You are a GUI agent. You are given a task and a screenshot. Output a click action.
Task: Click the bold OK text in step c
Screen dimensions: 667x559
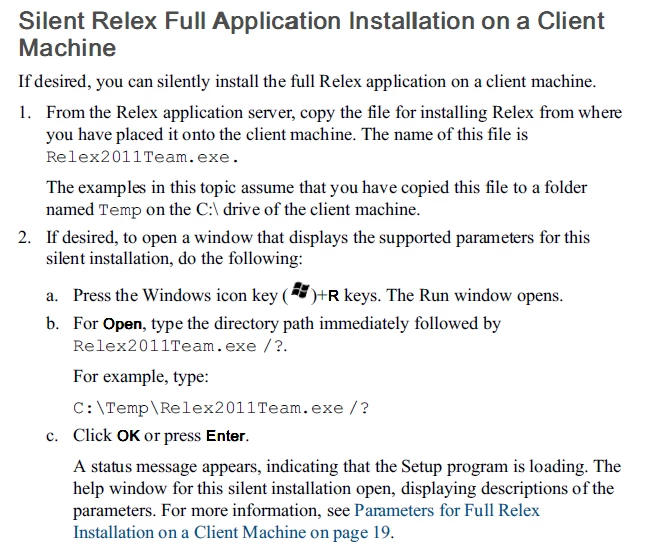tap(128, 436)
